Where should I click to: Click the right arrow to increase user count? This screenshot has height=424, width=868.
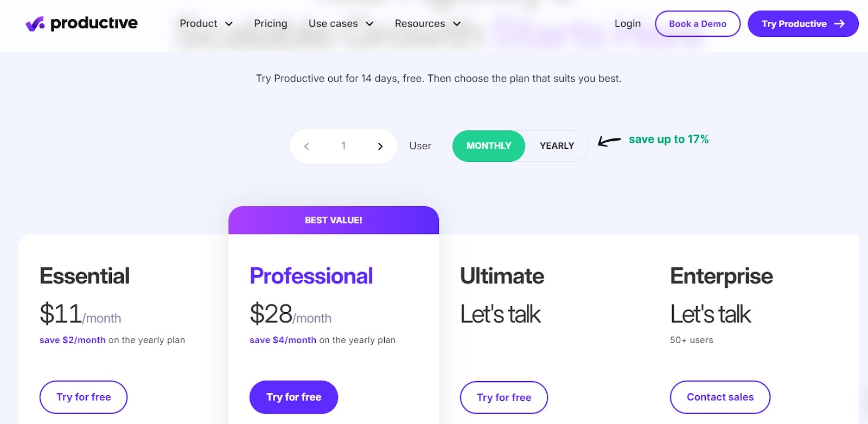click(x=380, y=145)
